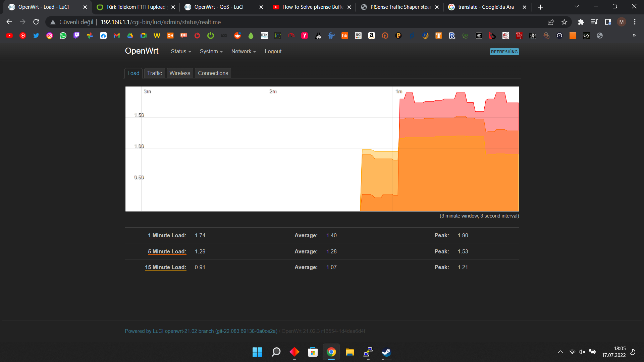Open the Reddit bookmark
644x362 pixels.
pos(237,36)
